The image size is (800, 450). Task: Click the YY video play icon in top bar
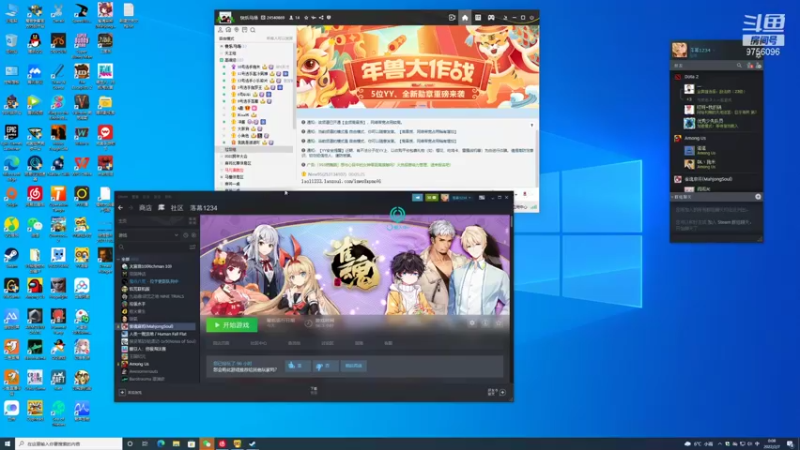click(452, 17)
